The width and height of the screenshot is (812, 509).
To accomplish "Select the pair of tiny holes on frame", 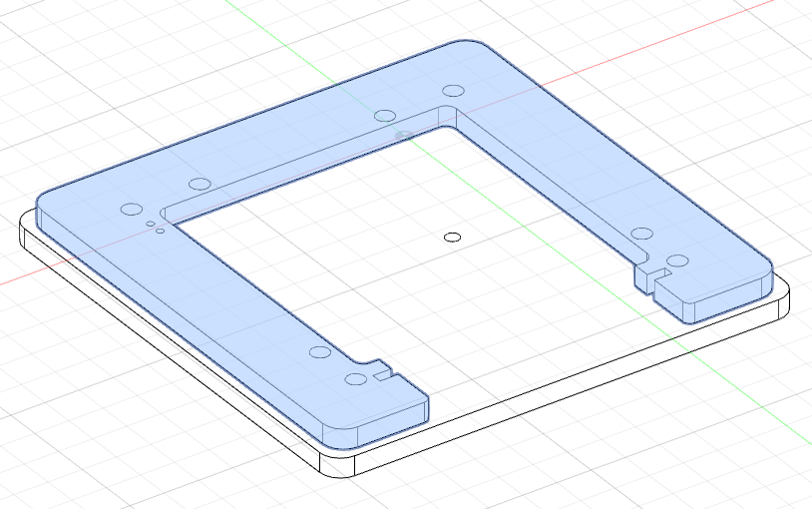I will click(155, 228).
